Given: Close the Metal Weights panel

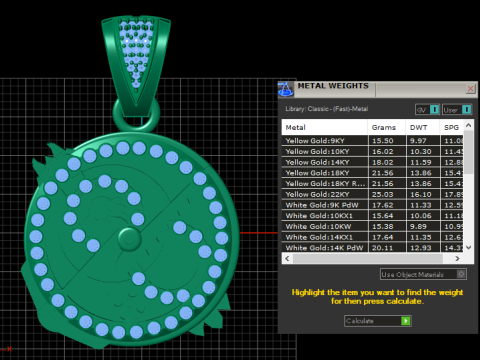Looking at the screenshot, I should (470, 89).
